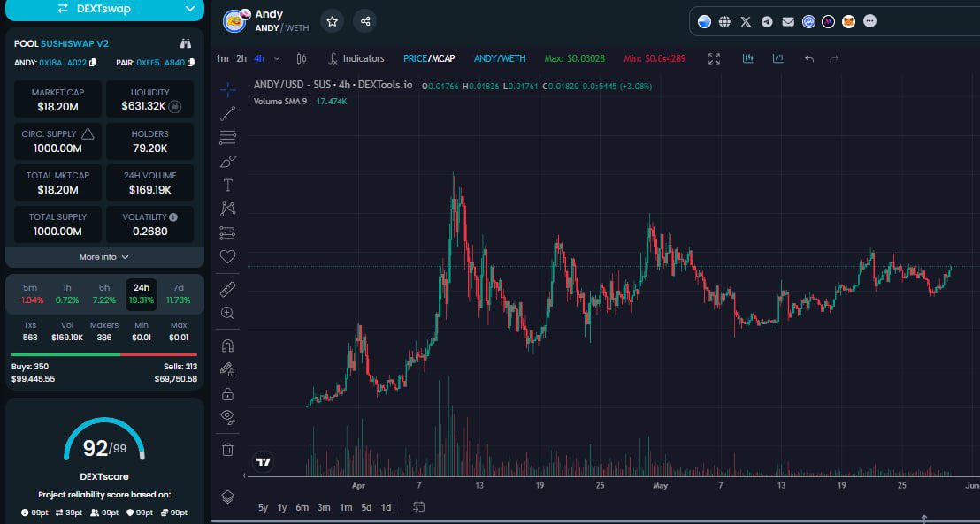
Task: Select the 1h change tab
Action: [x=67, y=294]
